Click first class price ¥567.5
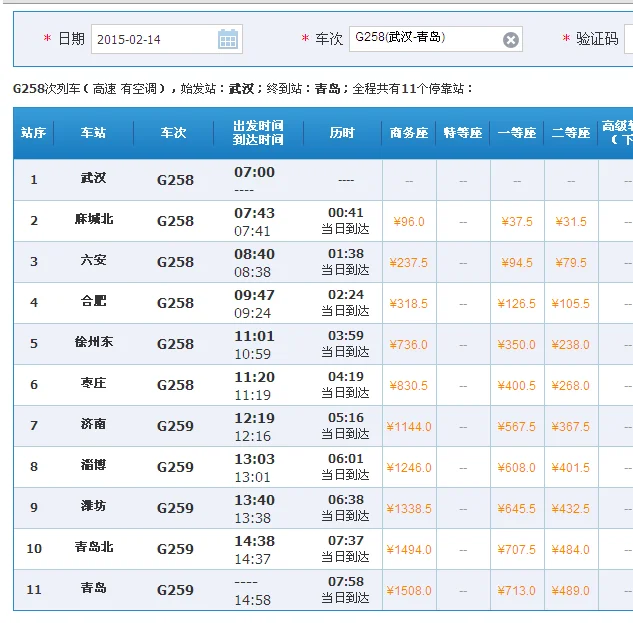 (x=517, y=427)
